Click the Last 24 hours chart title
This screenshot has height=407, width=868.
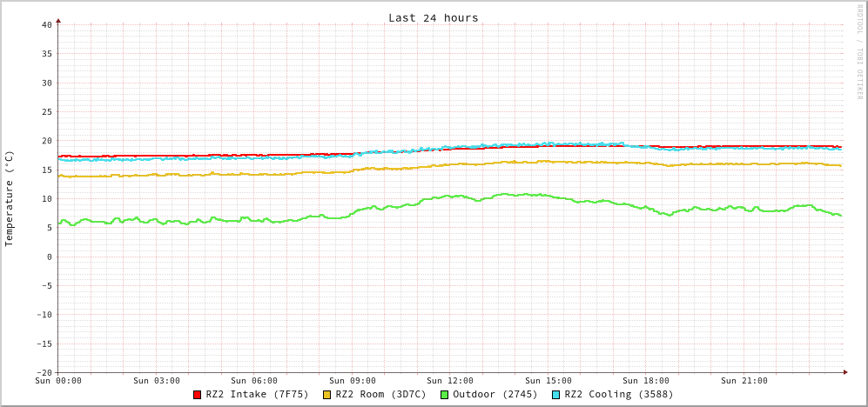click(x=433, y=17)
